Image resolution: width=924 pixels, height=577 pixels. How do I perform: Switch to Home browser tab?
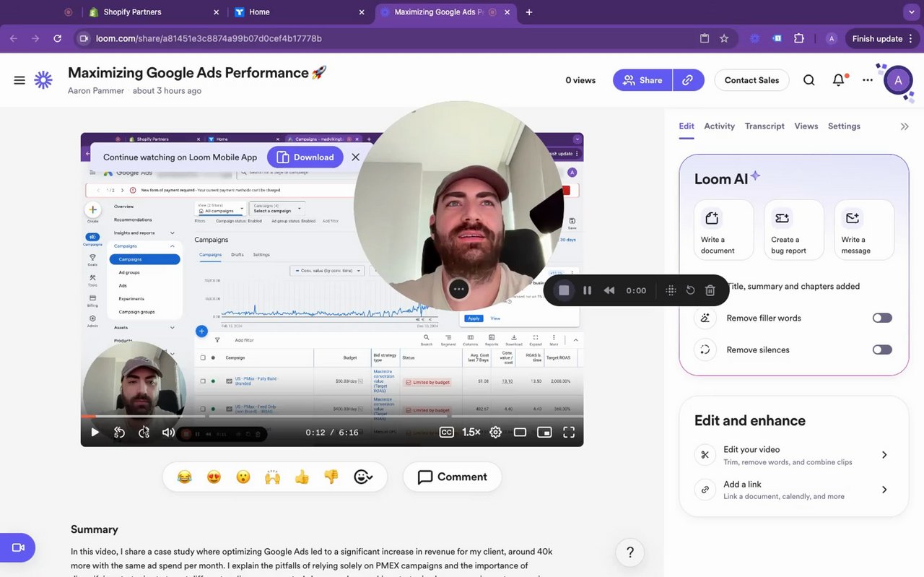[300, 12]
